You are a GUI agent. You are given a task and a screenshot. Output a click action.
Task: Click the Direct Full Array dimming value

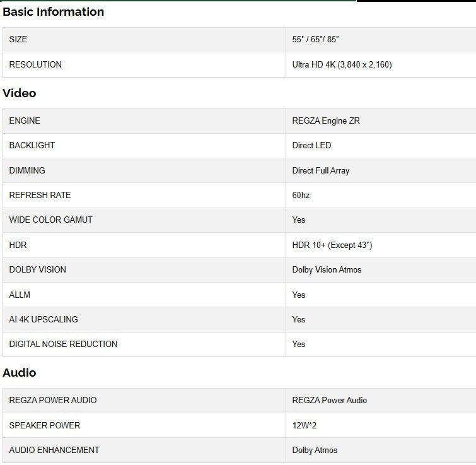(320, 170)
